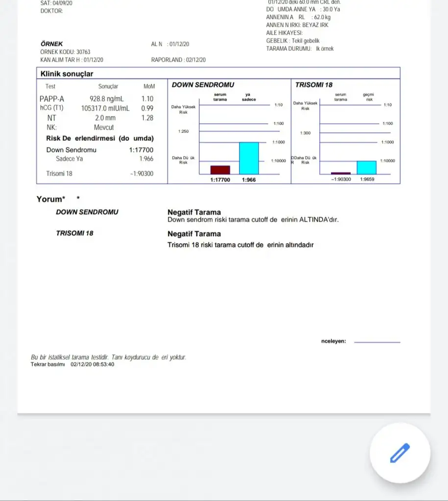
Task: Select the "NT" test name
Action: click(x=51, y=118)
